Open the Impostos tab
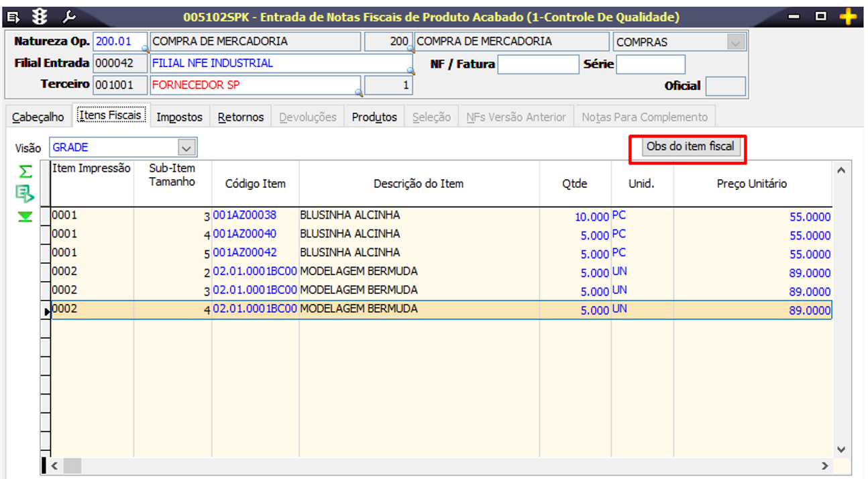Screen dimensions: 868x479 (x=179, y=117)
